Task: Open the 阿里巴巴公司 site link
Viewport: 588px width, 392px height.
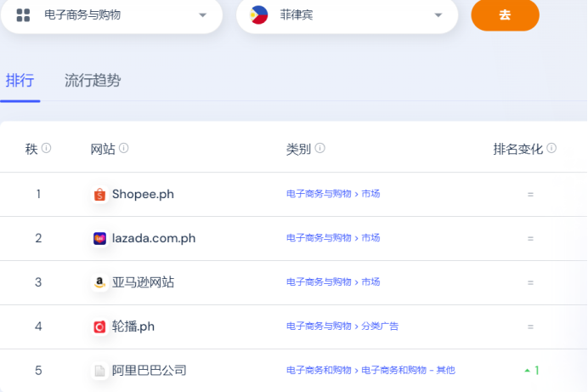Action: (x=149, y=370)
